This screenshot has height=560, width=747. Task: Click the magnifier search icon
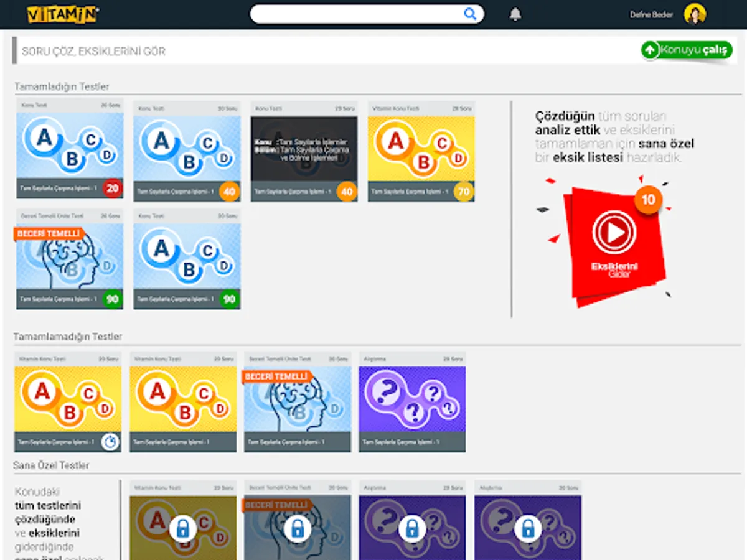(x=470, y=14)
